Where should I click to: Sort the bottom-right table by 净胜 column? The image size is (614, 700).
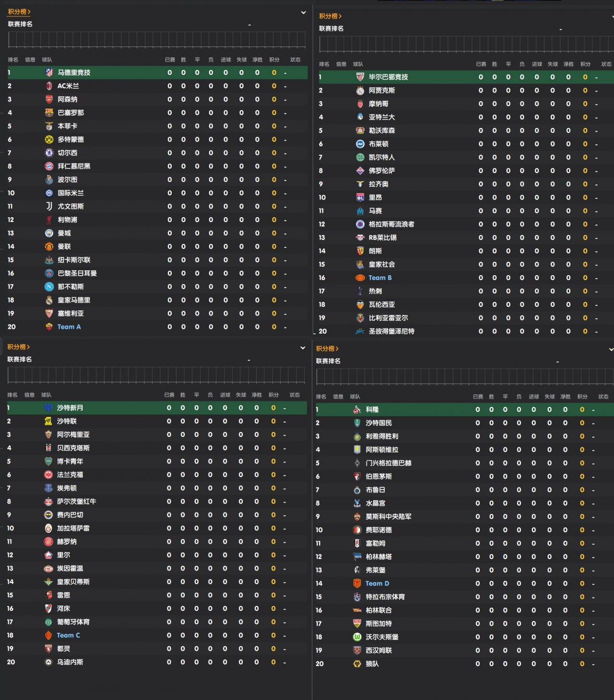click(566, 397)
